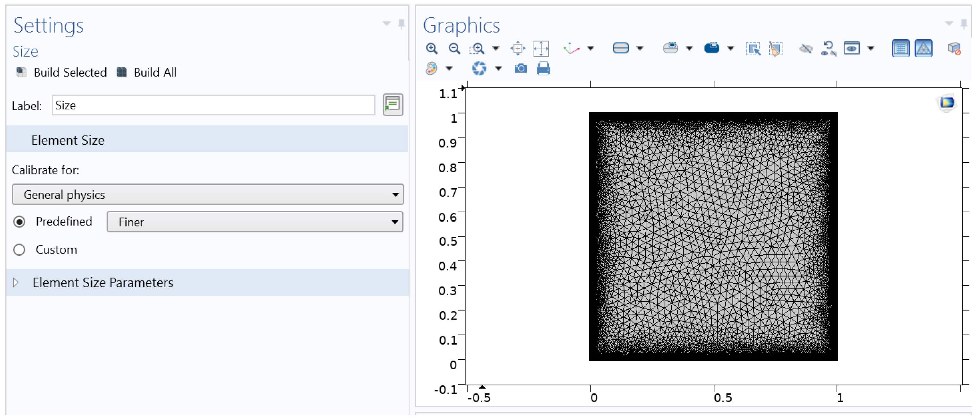Image resolution: width=980 pixels, height=420 pixels.
Task: Select the Predefined radio button
Action: pyautogui.click(x=19, y=222)
